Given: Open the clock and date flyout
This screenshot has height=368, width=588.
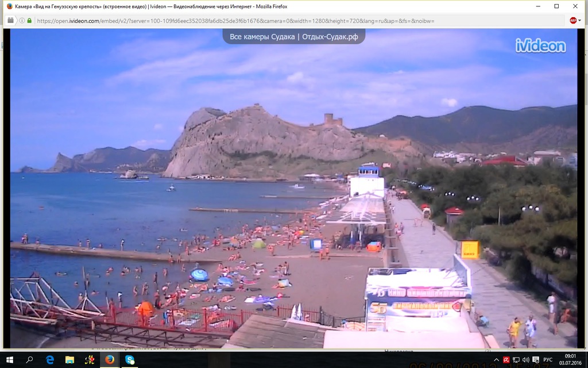Looking at the screenshot, I should pyautogui.click(x=571, y=359).
